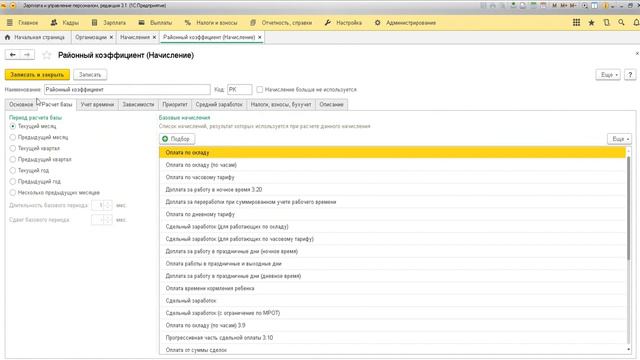This screenshot has width=640, height=360.
Task: Select Предыдущий год radio option
Action: point(13,181)
